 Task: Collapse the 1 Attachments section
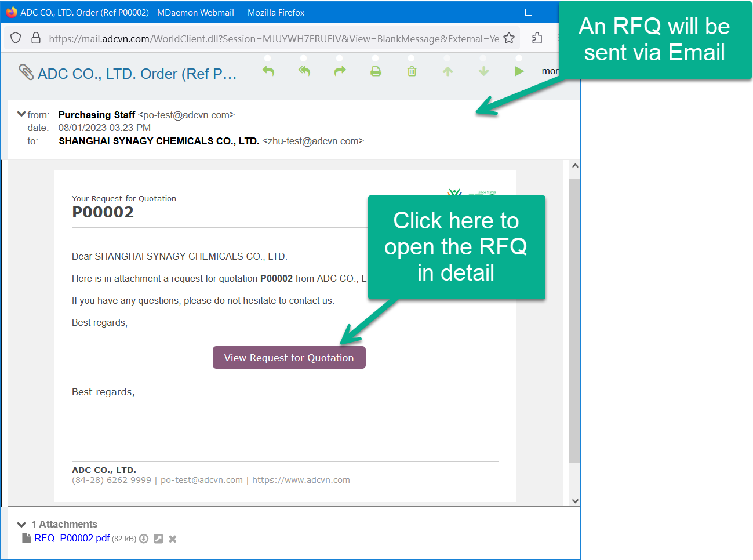pos(21,525)
